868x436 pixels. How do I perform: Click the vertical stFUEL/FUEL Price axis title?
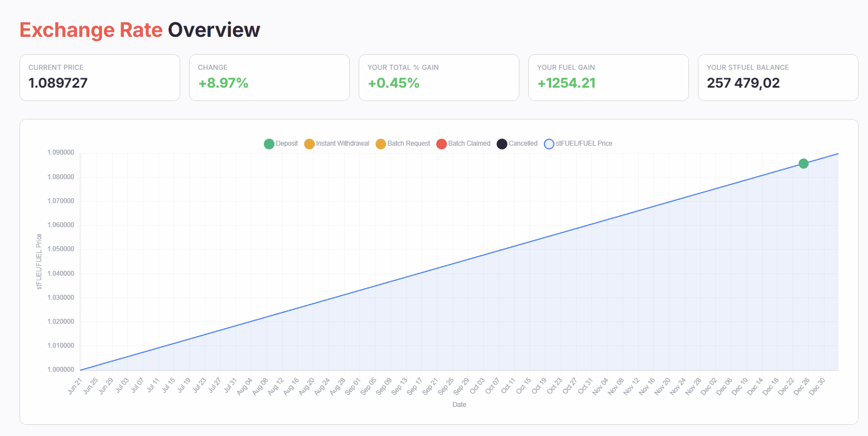click(x=40, y=261)
